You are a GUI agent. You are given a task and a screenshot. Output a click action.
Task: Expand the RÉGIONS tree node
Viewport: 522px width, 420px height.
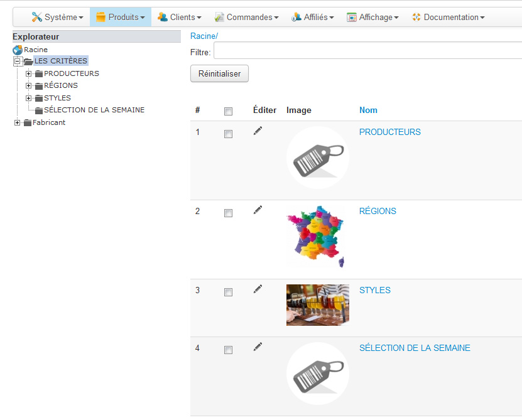pyautogui.click(x=29, y=86)
